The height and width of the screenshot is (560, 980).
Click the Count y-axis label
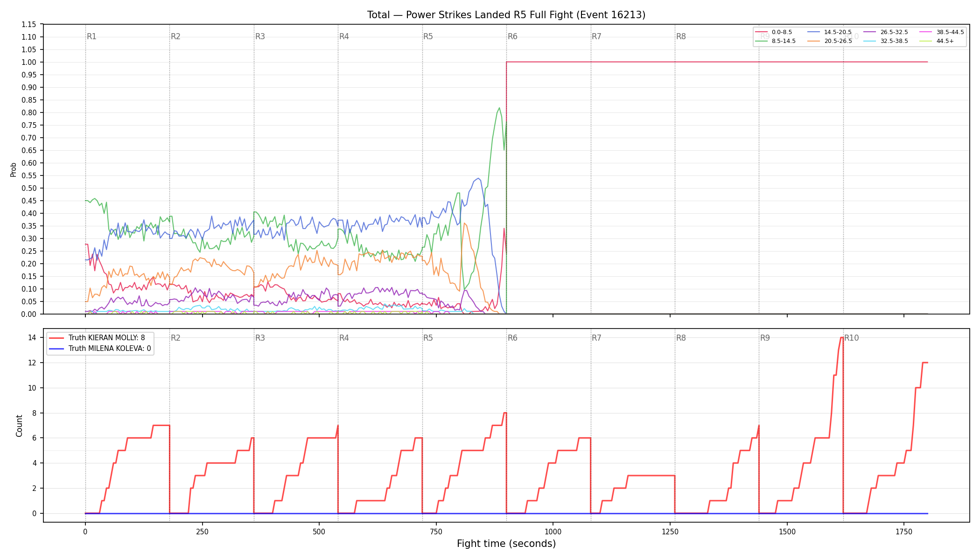(19, 426)
